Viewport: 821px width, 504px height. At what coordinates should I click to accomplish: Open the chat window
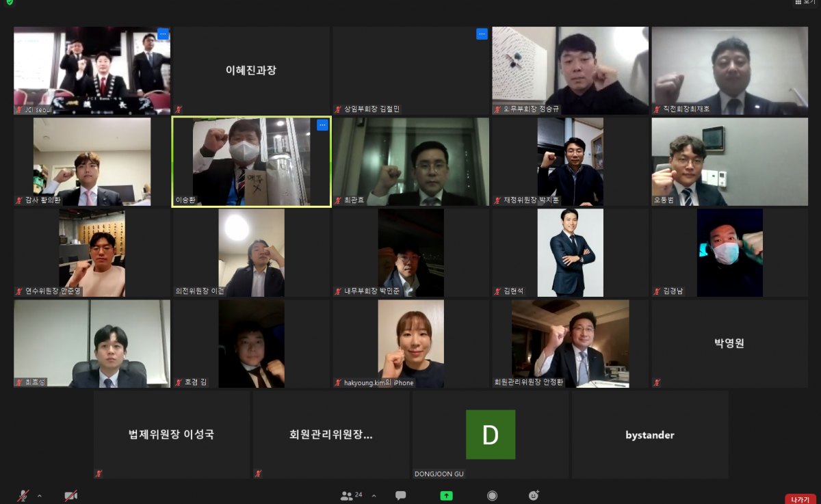400,496
